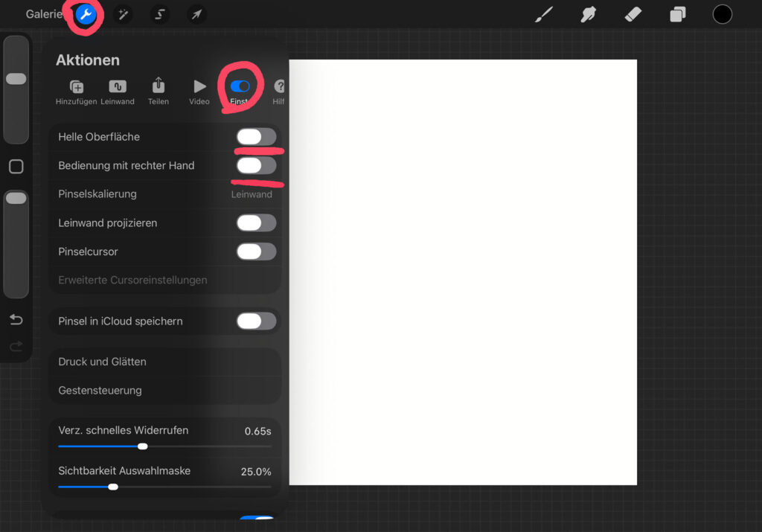Click the white canvas area
762x532 pixels.
[463, 272]
